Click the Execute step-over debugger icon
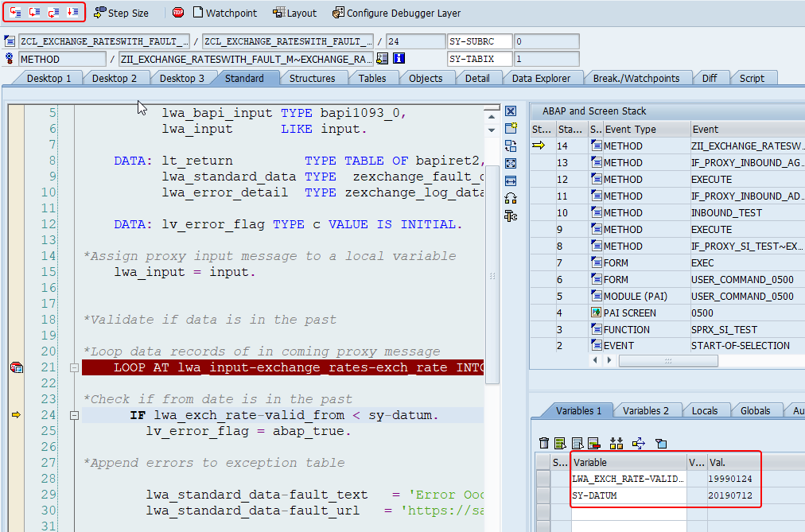805x532 pixels. 34,12
